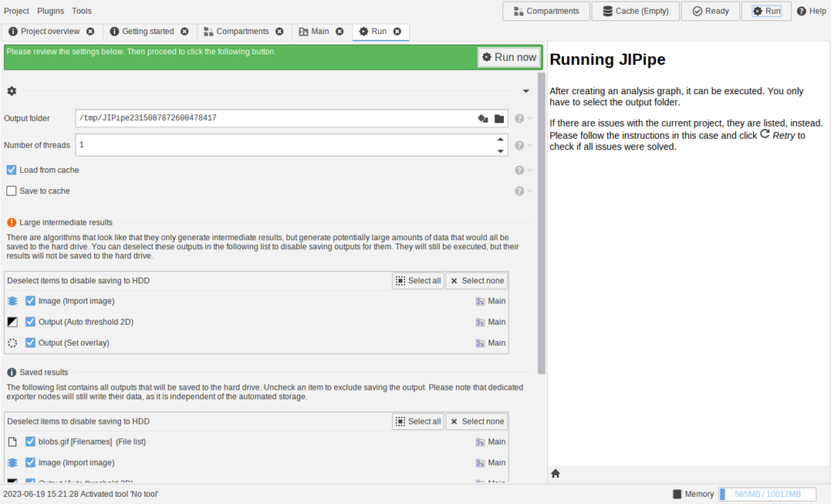Disable the Load from cache checkbox
831x504 pixels.
click(x=11, y=170)
